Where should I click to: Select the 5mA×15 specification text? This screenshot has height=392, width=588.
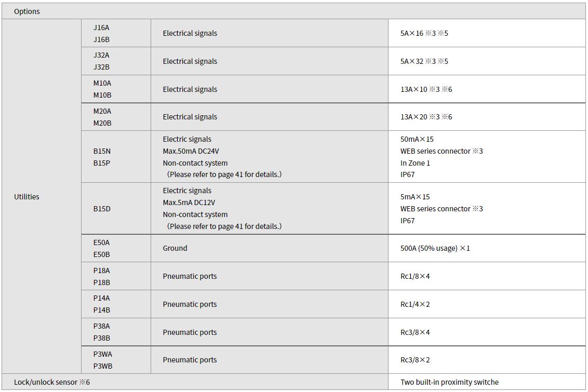415,197
